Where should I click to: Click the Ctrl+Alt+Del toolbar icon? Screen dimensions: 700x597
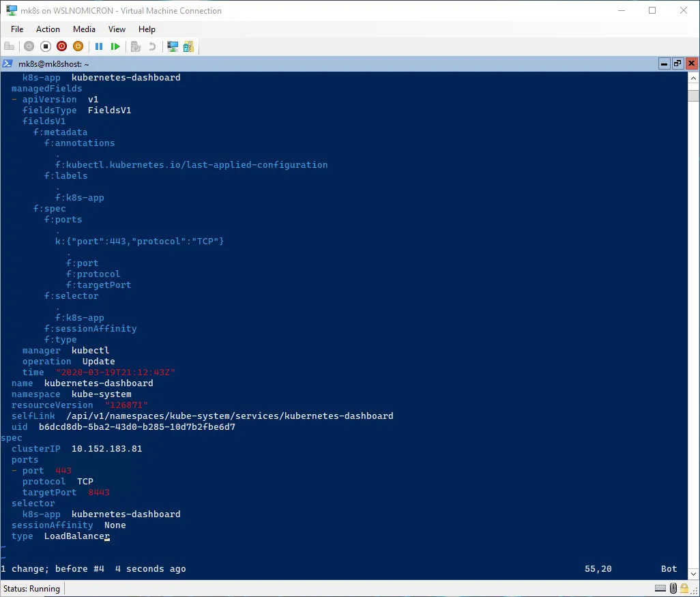10,46
